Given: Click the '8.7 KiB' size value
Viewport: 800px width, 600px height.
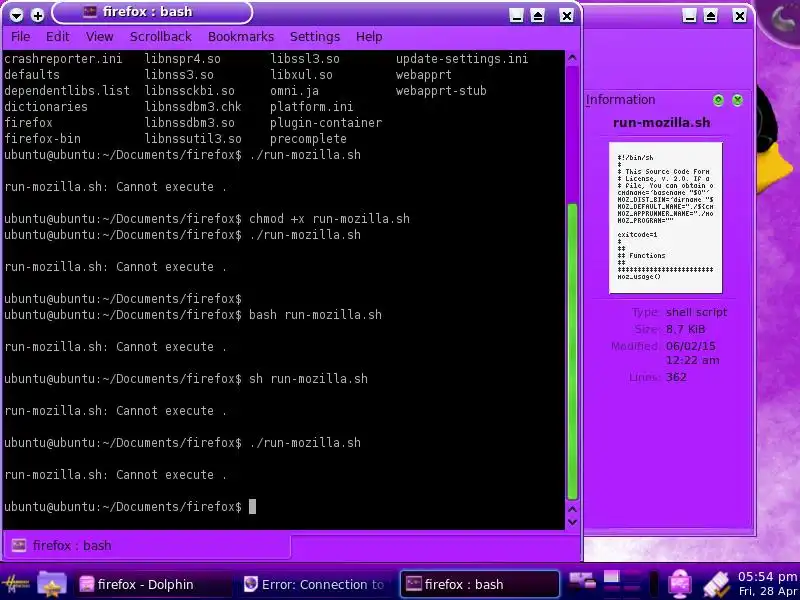Looking at the screenshot, I should coord(685,329).
